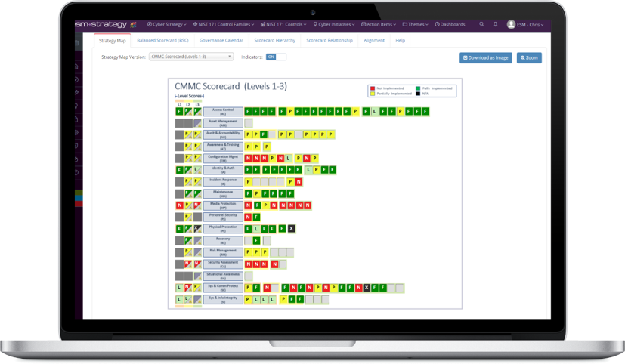Expand the Action Items menu
Screen dimensions: 625x364
(379, 25)
